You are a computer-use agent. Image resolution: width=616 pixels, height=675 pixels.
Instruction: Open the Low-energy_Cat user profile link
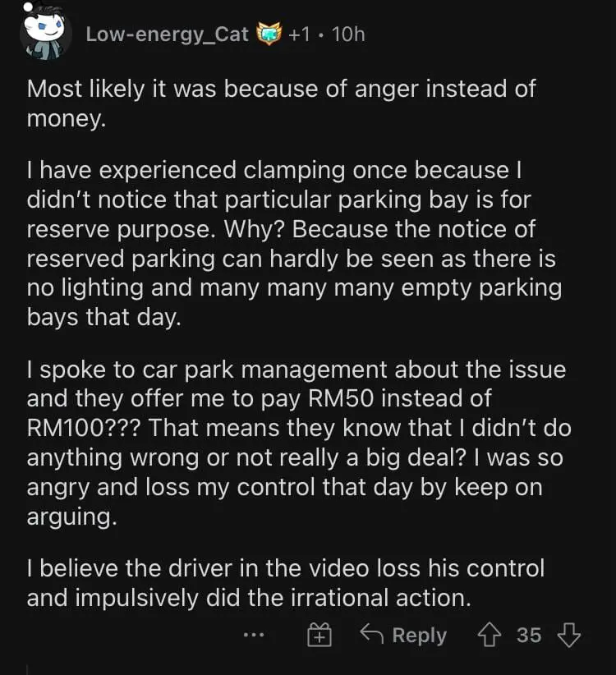167,34
